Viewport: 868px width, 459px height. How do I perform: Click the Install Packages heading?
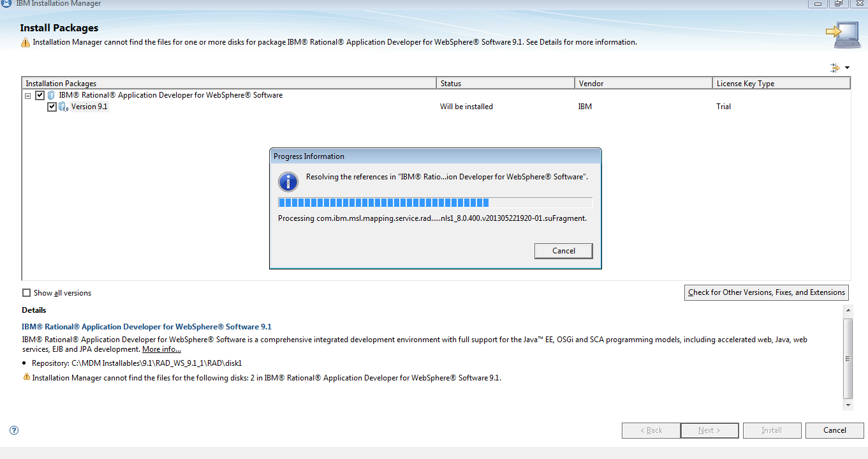59,28
